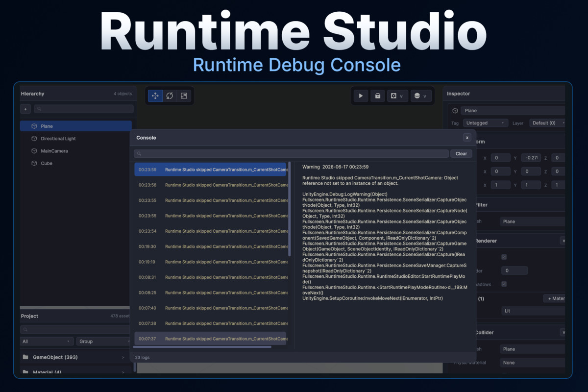Viewport: 588px width, 392px height.
Task: Select the 00:19:19 log entry
Action: (210, 262)
